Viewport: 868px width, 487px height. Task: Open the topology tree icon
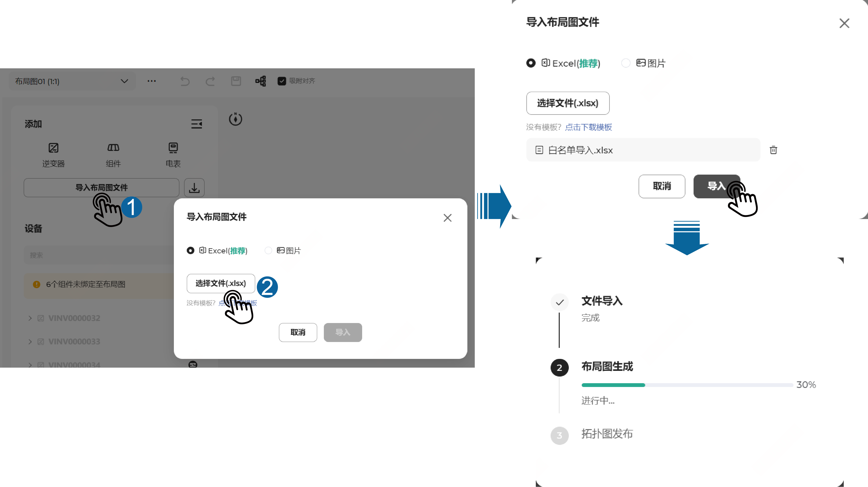[261, 81]
